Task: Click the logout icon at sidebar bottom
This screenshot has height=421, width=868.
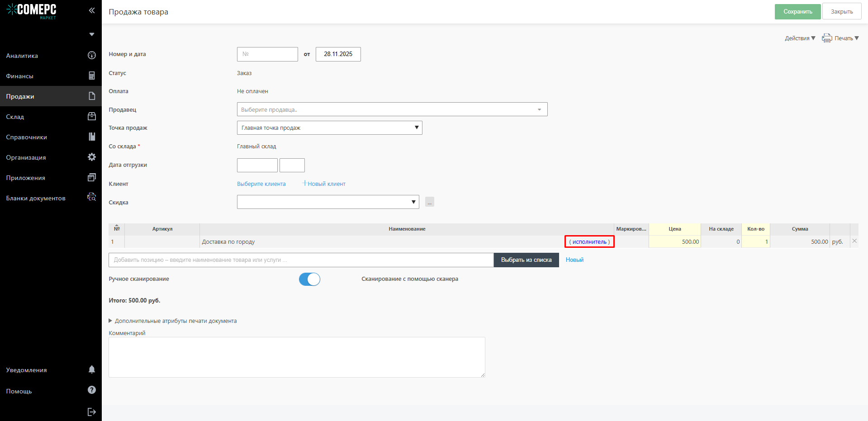Action: coord(92,412)
